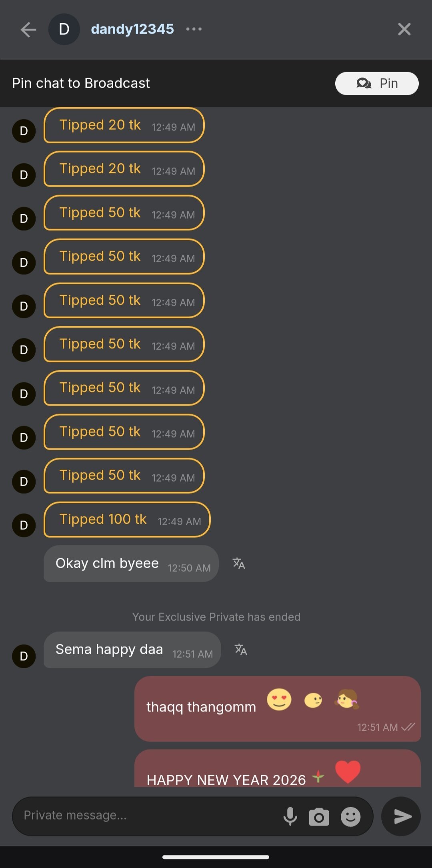This screenshot has height=868, width=432.
Task: Attach a photo using the camera icon
Action: point(319,817)
